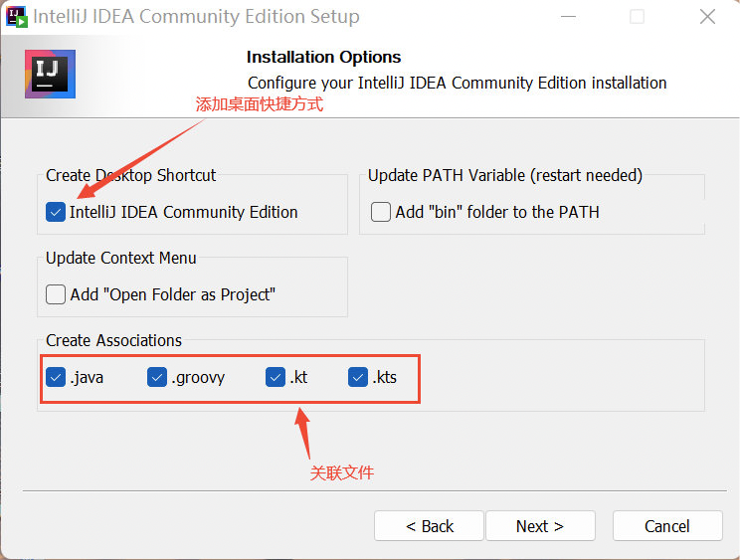Uncheck the .java association checkbox
This screenshot has height=560, width=740.
[x=56, y=377]
